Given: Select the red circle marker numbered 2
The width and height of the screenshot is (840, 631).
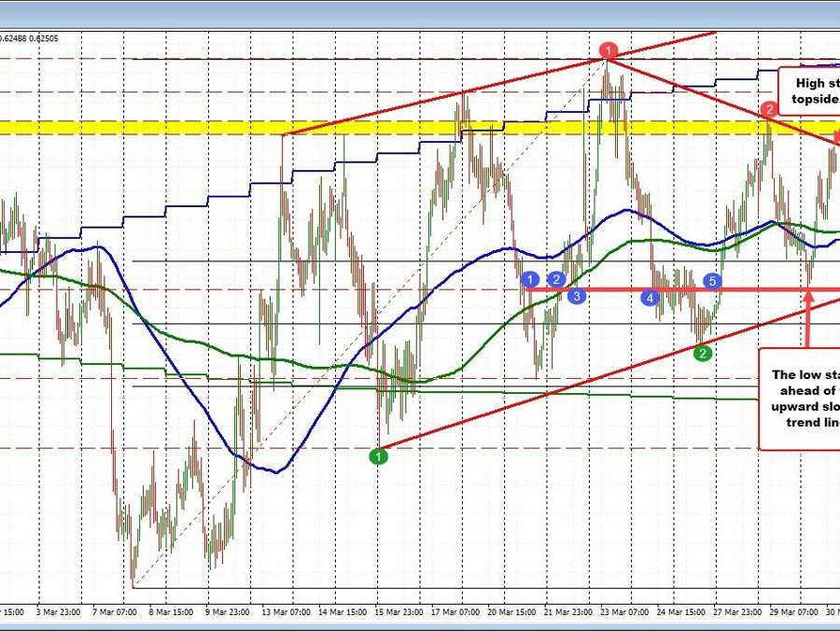Looking at the screenshot, I should (x=768, y=110).
